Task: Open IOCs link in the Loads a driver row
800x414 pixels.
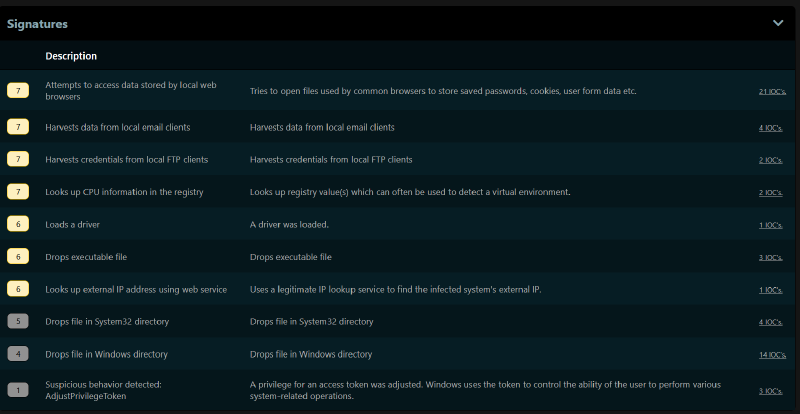Action: tap(772, 225)
